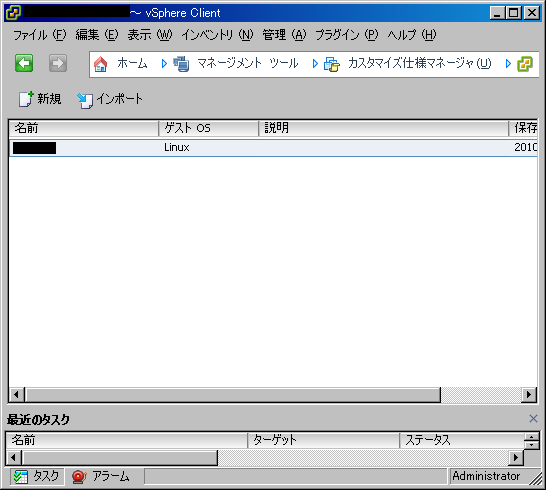546x490 pixels.
Task: Sort by 説明 column header
Action: pyautogui.click(x=383, y=128)
